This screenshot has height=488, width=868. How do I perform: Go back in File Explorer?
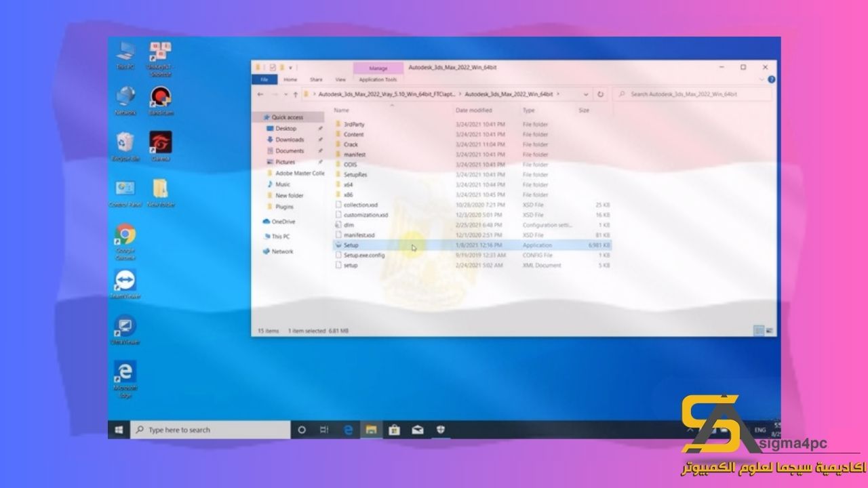click(x=262, y=94)
